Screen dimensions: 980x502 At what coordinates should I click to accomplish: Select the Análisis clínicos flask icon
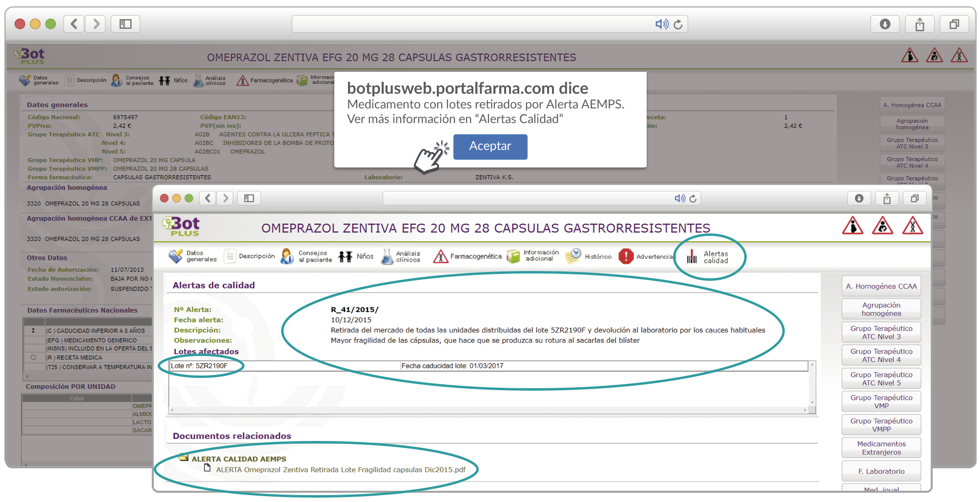point(387,256)
